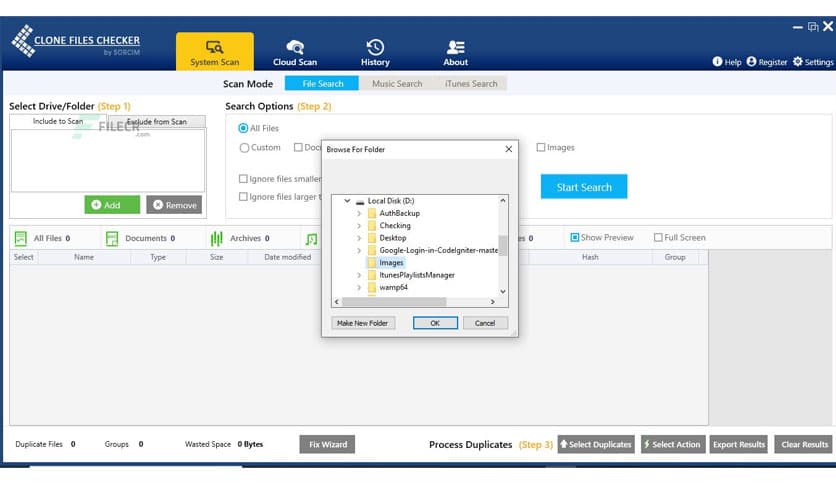Sort by Hash column header
This screenshot has width=836, height=484.
click(590, 257)
